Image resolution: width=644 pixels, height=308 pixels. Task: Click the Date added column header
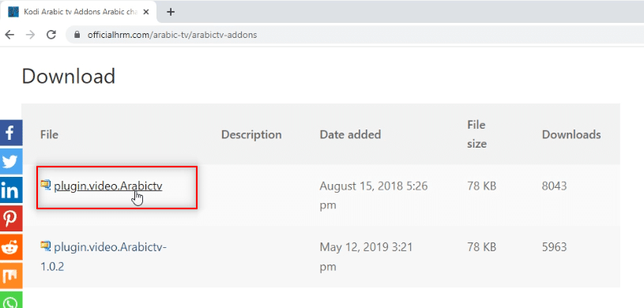point(350,134)
